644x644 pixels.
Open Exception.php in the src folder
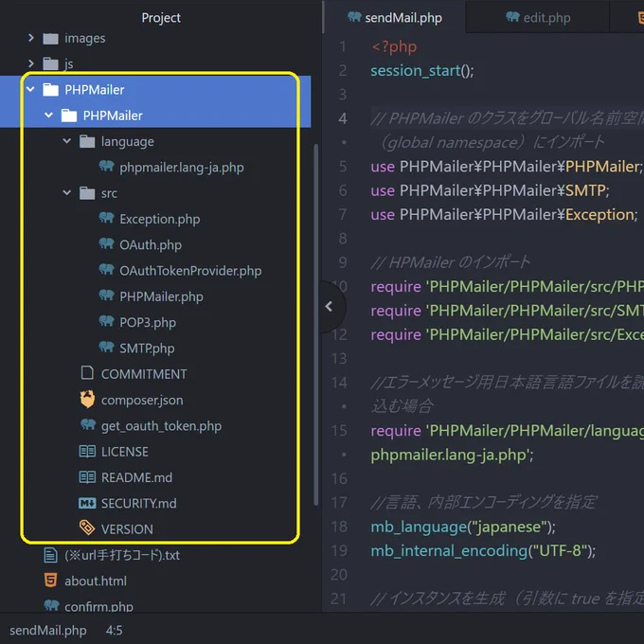(160, 220)
